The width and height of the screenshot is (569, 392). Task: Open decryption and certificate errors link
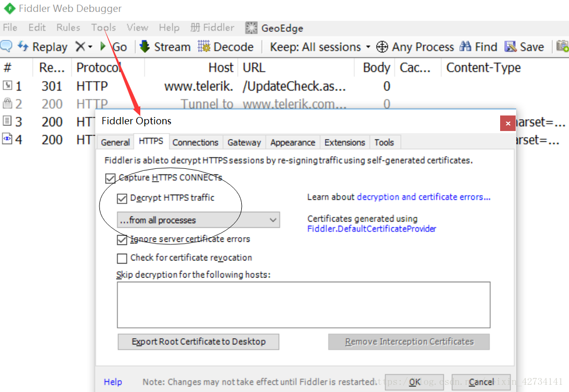424,197
